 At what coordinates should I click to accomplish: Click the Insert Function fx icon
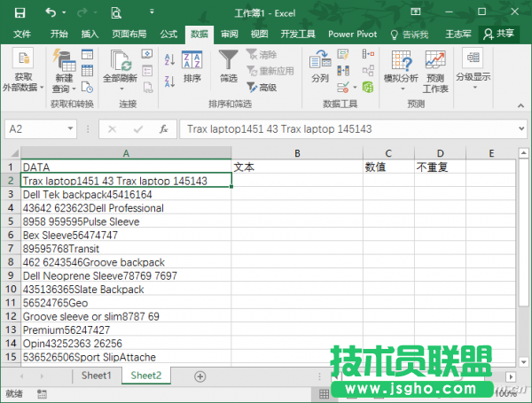click(163, 129)
